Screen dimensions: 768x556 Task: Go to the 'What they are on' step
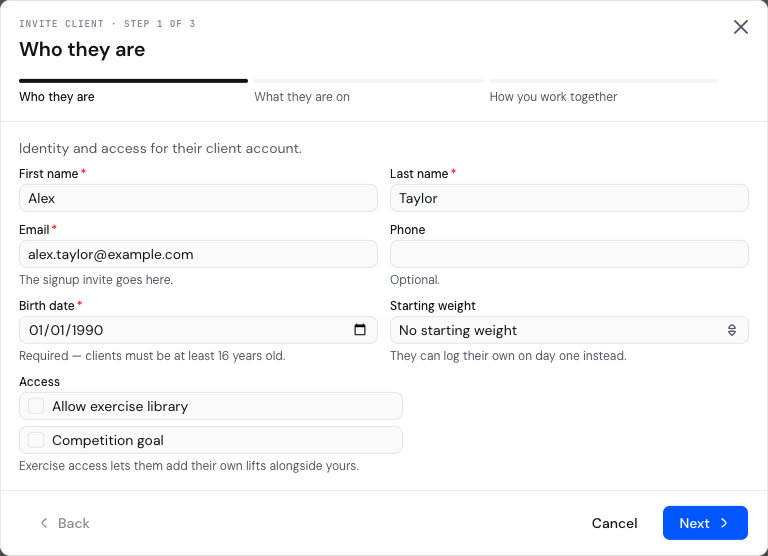pos(368,91)
